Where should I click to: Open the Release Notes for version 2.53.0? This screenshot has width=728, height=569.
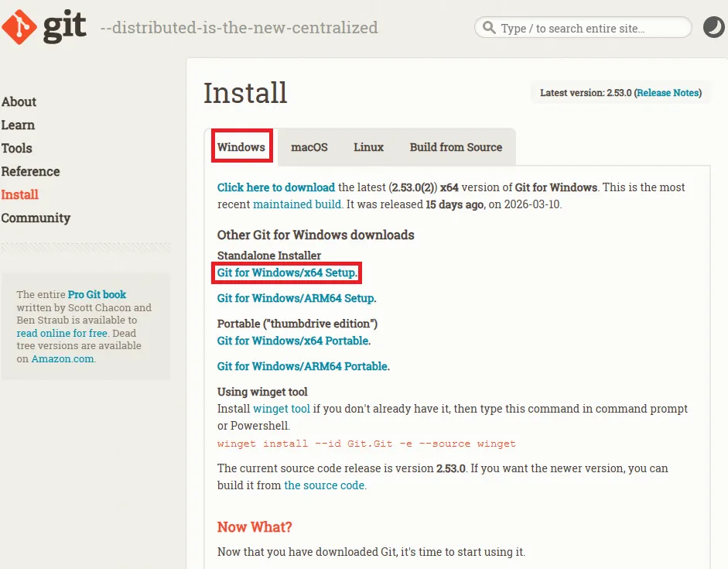click(x=668, y=92)
